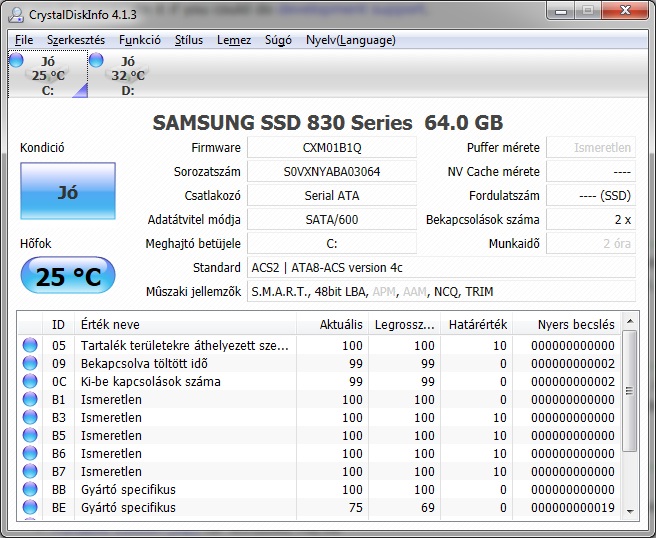Open the Súgó menu

pos(278,40)
